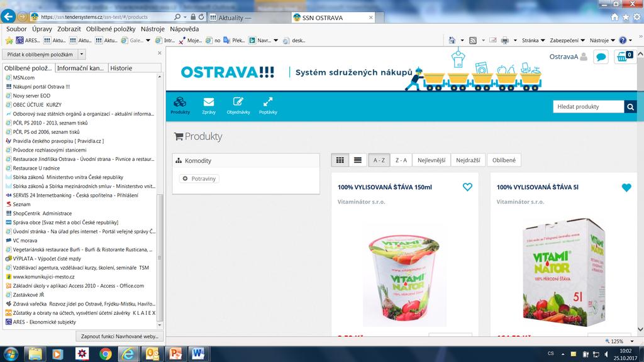The width and height of the screenshot is (644, 362).
Task: Open the Úpravy menu
Action: coord(42,29)
